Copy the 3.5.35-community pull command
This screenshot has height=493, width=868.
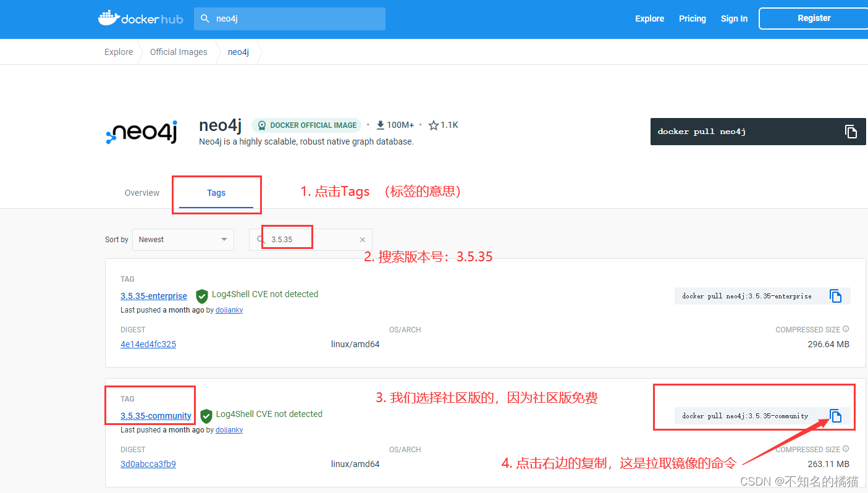(x=836, y=416)
